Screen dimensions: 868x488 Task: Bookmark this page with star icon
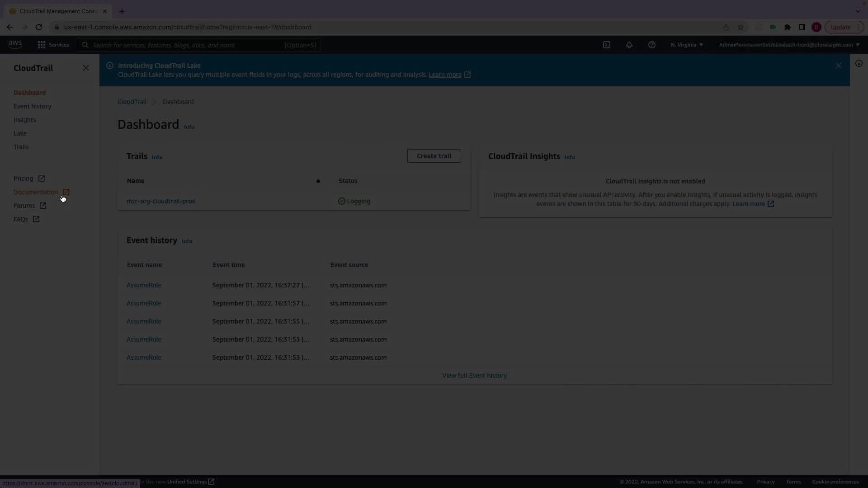741,27
